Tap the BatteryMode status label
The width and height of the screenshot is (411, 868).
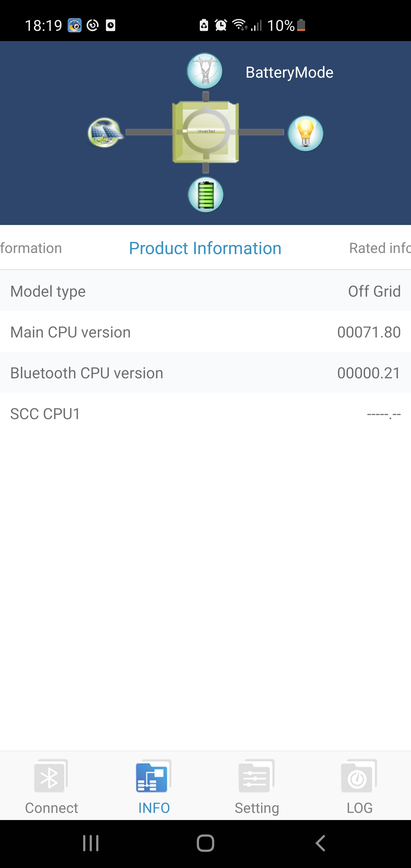tap(289, 73)
